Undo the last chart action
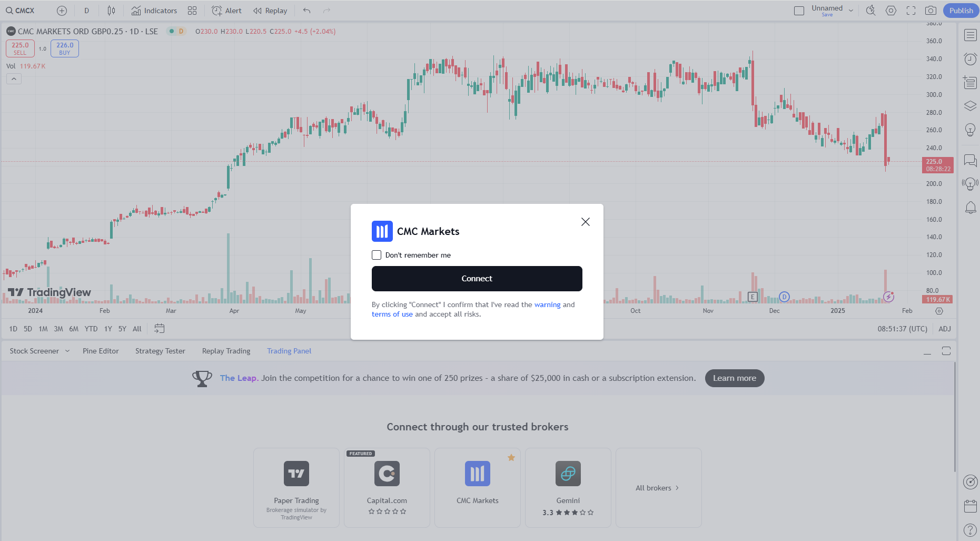 (306, 10)
